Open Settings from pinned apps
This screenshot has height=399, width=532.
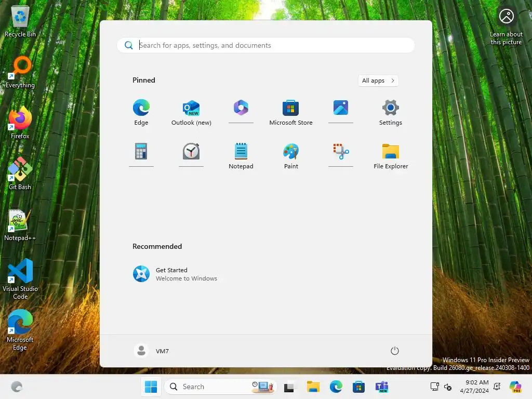(391, 113)
